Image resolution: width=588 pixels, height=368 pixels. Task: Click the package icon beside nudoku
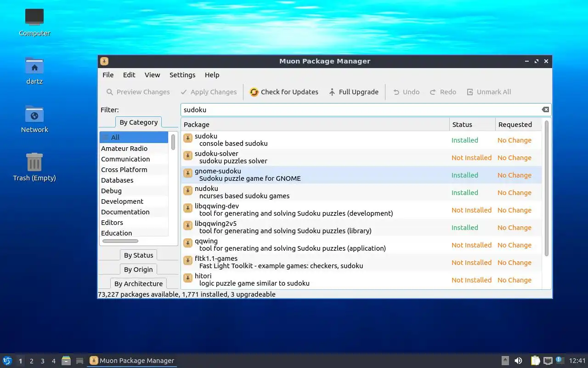(x=187, y=190)
